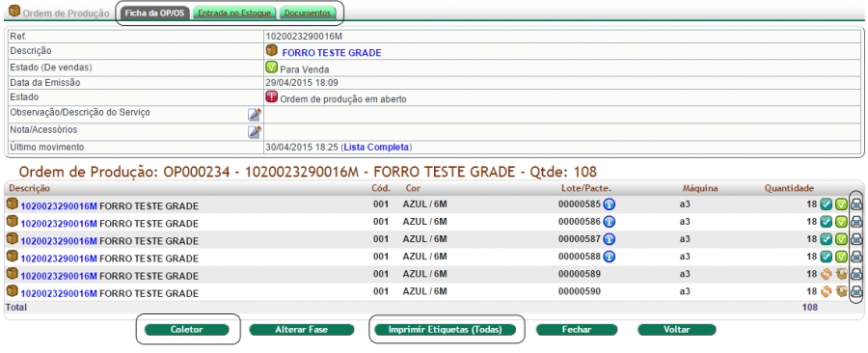Open the Documentos tab
The width and height of the screenshot is (868, 353).
[308, 13]
